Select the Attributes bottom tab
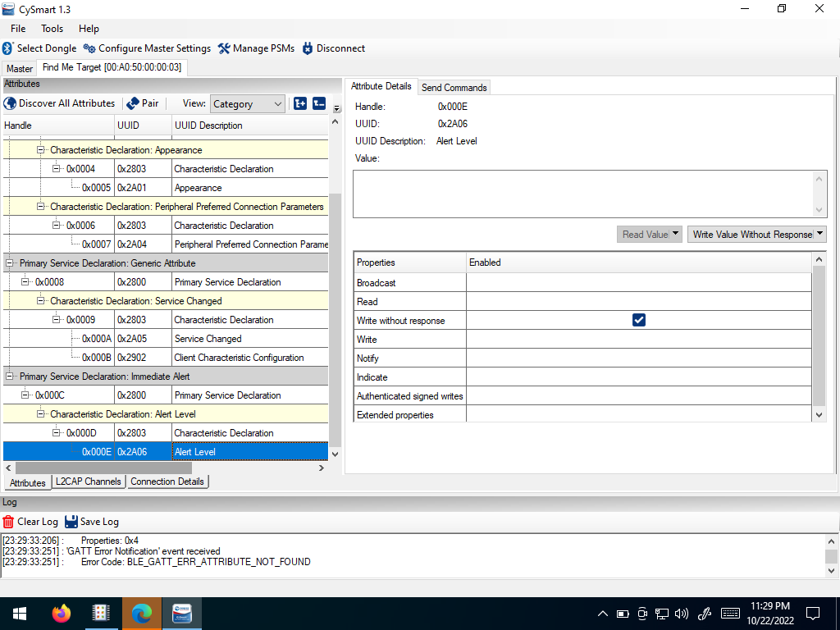The width and height of the screenshot is (840, 630). tap(28, 482)
